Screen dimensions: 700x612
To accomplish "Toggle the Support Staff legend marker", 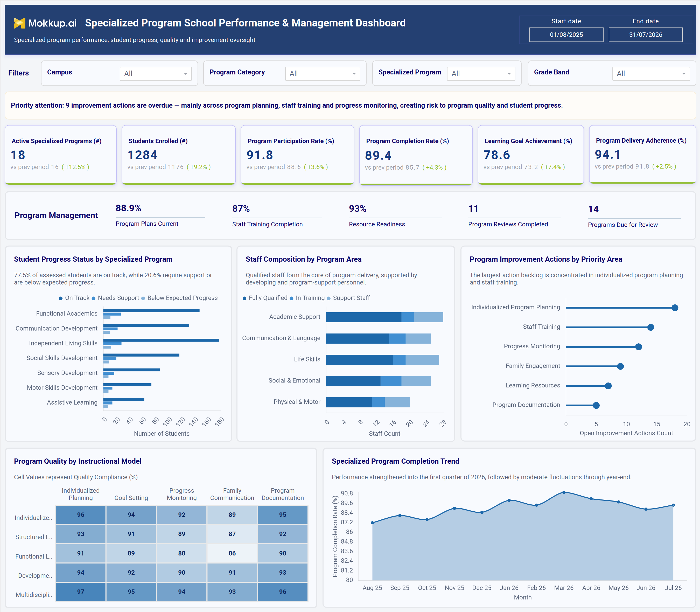I will pyautogui.click(x=328, y=298).
